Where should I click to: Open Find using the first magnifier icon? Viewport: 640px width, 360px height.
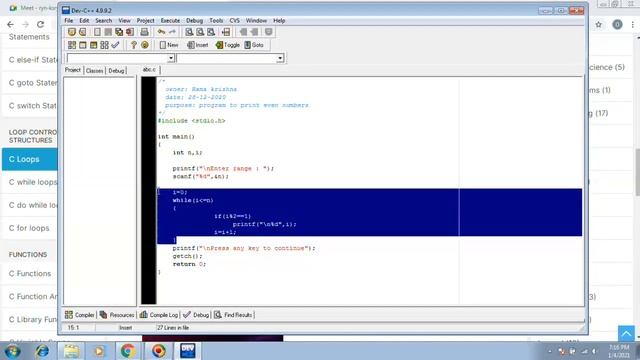pos(189,32)
